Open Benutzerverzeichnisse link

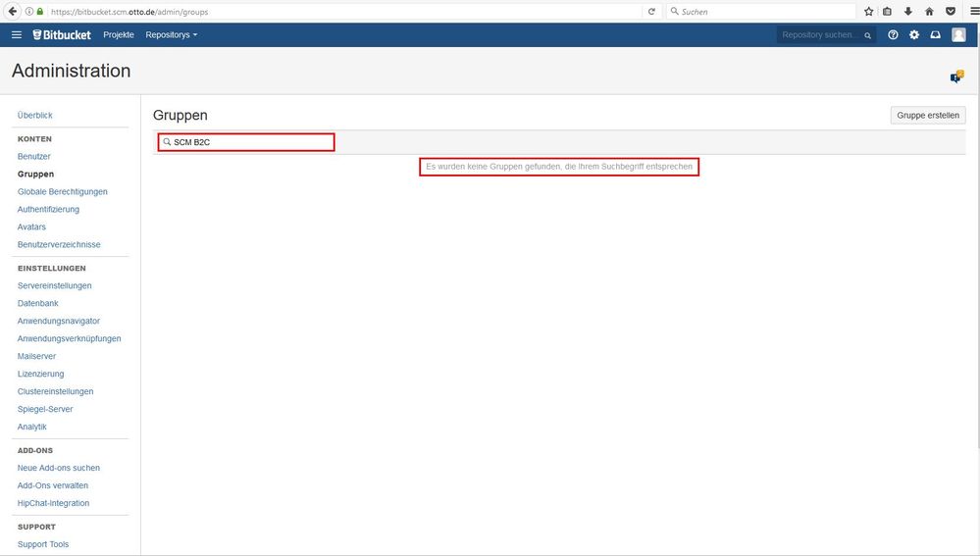pos(59,244)
